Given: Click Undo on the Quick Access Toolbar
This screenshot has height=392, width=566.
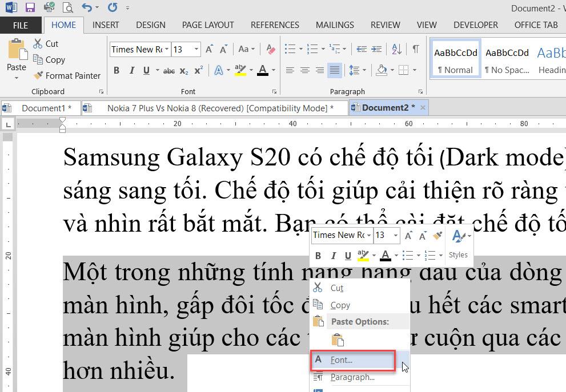Looking at the screenshot, I should coord(87,7).
